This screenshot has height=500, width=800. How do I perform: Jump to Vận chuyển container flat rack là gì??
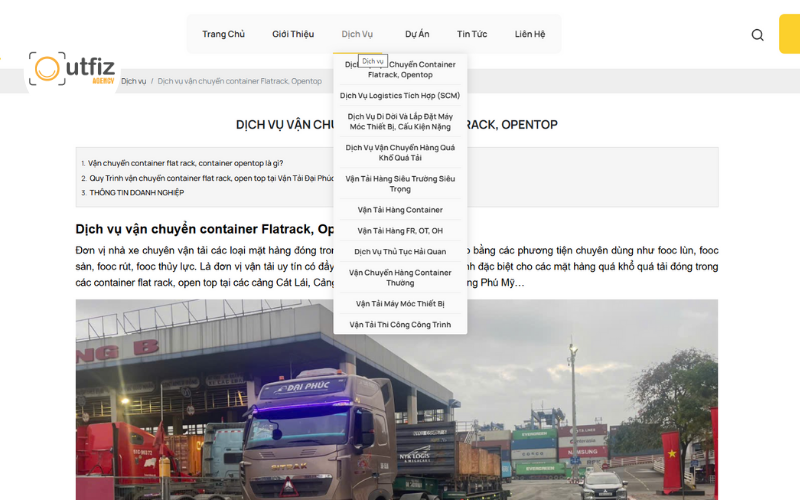pos(185,163)
